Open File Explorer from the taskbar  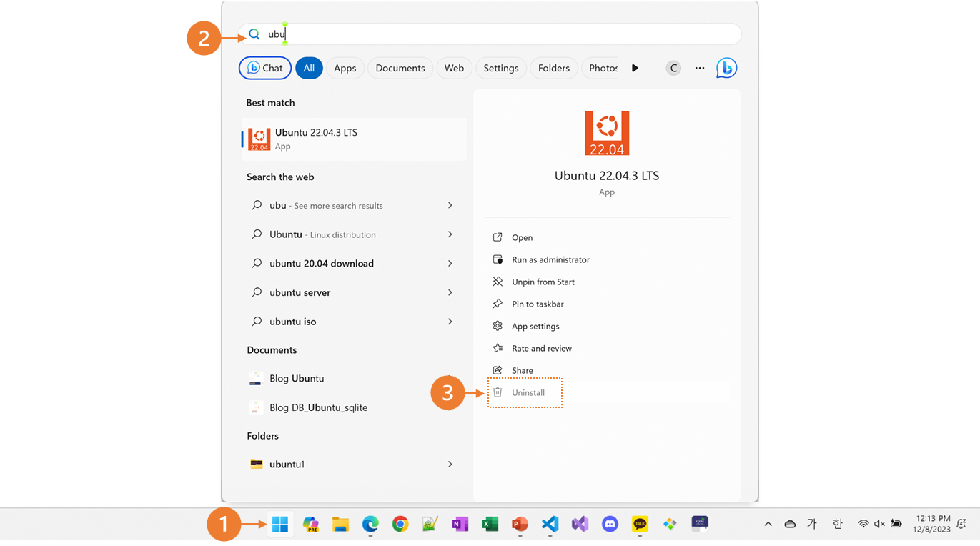click(340, 524)
